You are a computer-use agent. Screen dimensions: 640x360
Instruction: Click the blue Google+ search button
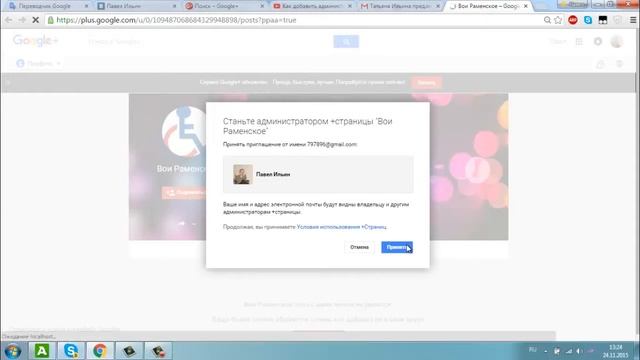click(x=346, y=42)
